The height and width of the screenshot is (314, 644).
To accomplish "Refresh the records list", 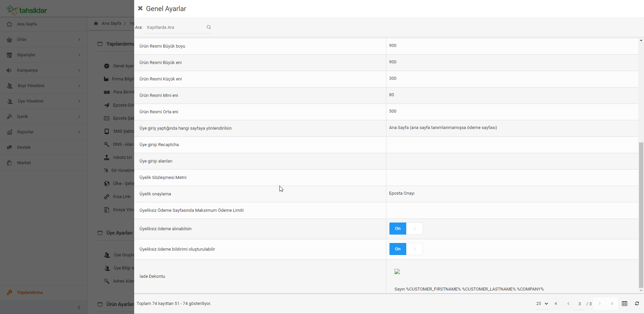I will click(637, 304).
